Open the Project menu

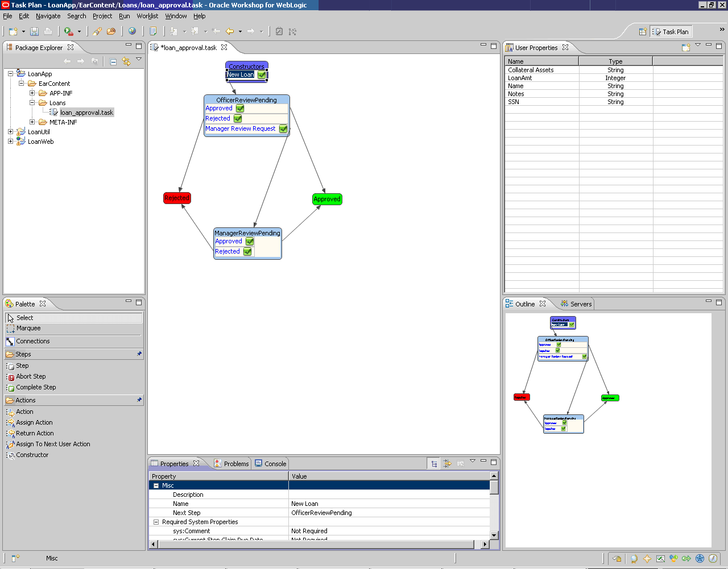[x=102, y=16]
